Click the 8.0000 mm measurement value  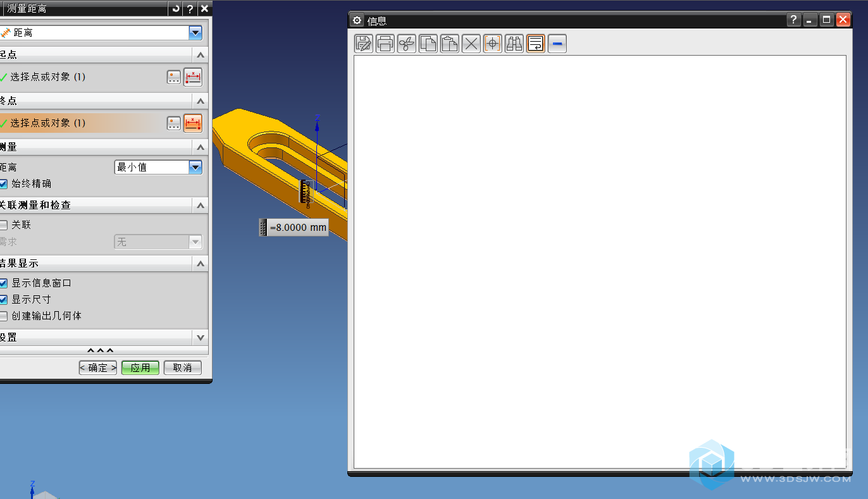point(298,227)
